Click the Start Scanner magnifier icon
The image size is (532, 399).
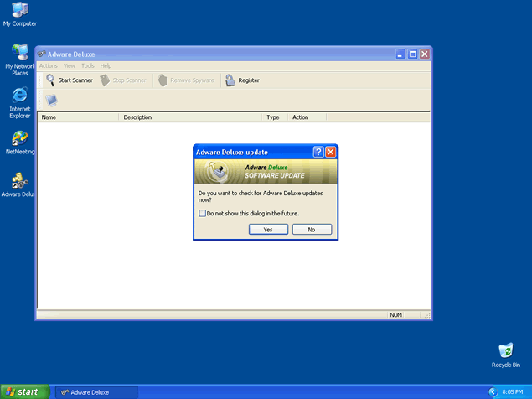(x=51, y=80)
